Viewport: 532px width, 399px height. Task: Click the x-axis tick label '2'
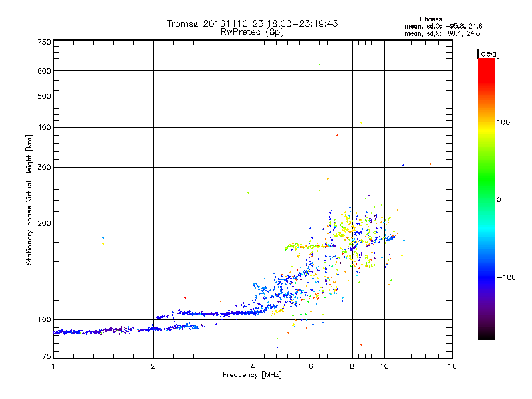[x=153, y=366]
